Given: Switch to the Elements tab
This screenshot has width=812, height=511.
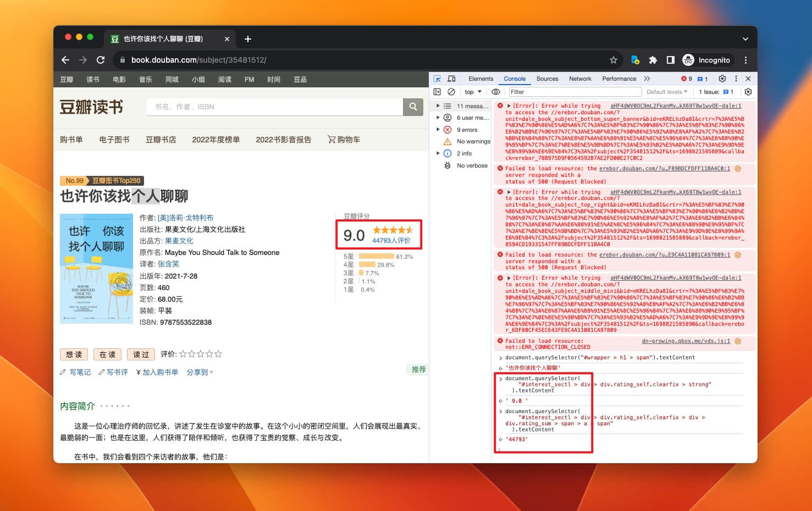Looking at the screenshot, I should tap(481, 79).
